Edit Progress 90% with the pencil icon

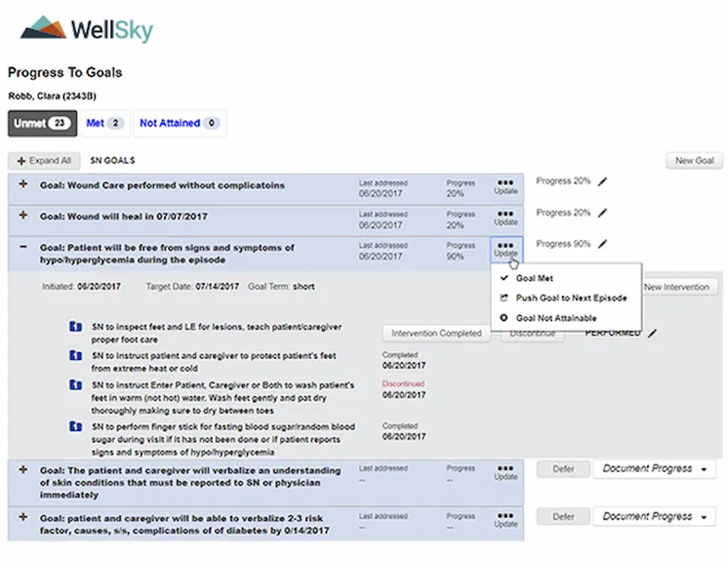pyautogui.click(x=602, y=243)
